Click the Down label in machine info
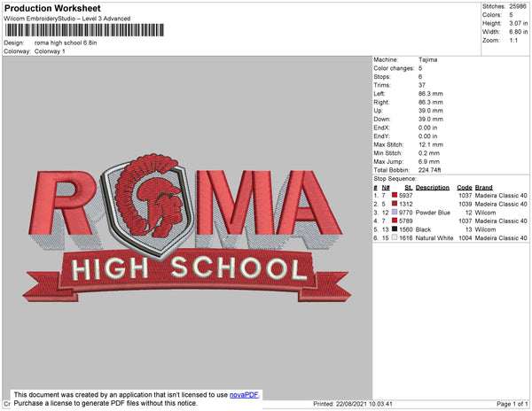532x411 pixels. tap(382, 119)
